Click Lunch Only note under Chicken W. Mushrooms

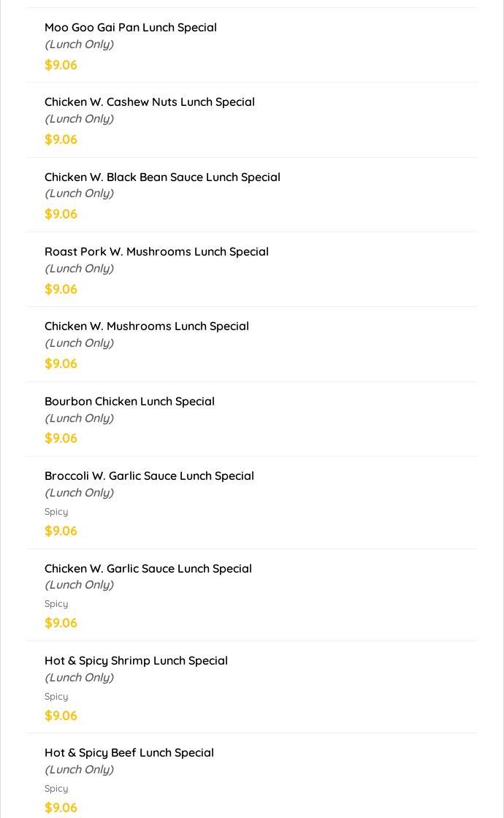80,343
